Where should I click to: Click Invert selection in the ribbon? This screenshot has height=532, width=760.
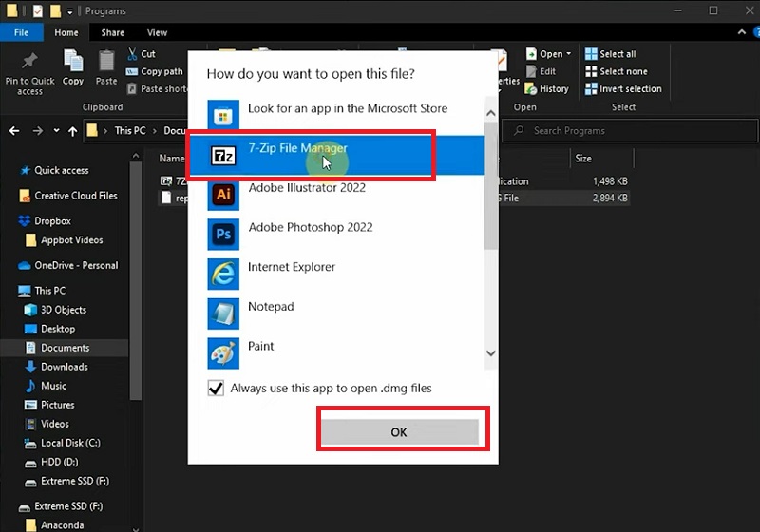(x=623, y=88)
